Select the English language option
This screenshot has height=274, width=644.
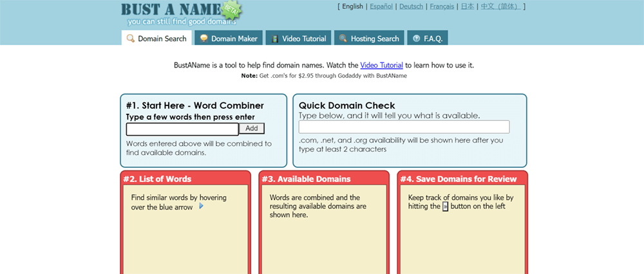[352, 6]
